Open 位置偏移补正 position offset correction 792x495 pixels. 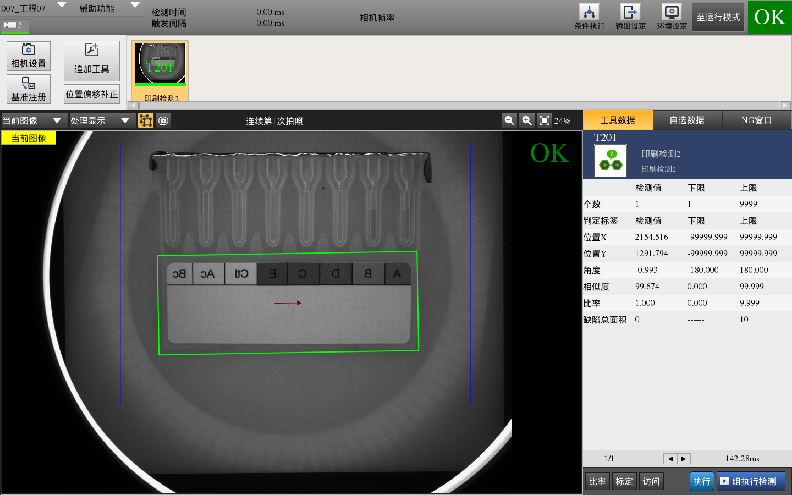pos(91,94)
